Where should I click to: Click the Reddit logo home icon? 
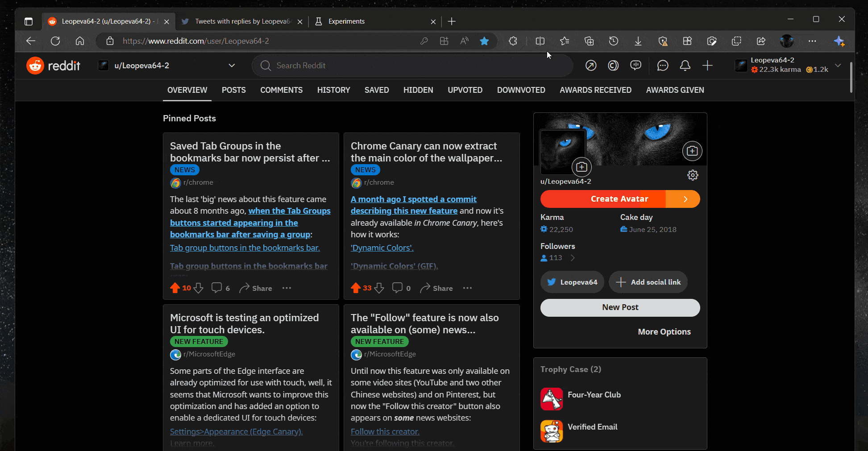pyautogui.click(x=35, y=66)
